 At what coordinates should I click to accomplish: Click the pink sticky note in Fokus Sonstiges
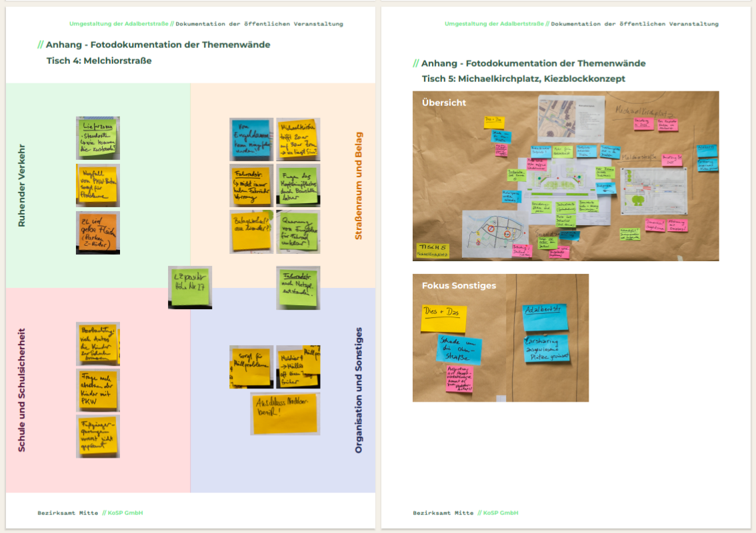(x=459, y=378)
